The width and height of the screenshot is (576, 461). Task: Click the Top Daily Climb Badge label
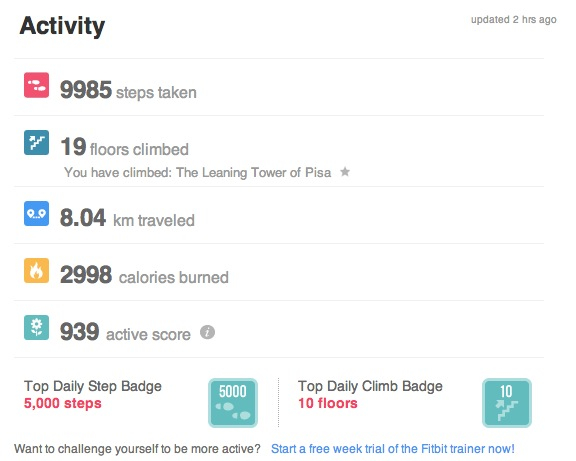[370, 386]
